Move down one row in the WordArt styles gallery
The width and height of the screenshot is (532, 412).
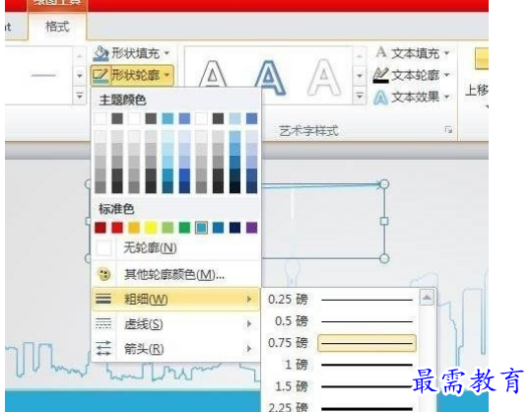(x=360, y=75)
